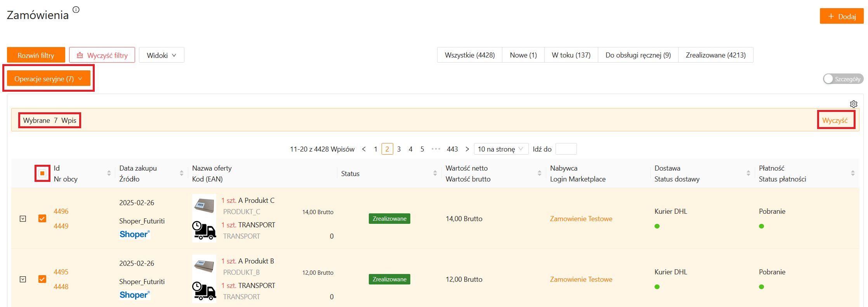Click the info icon next to Zamówienia
868x307 pixels.
76,10
